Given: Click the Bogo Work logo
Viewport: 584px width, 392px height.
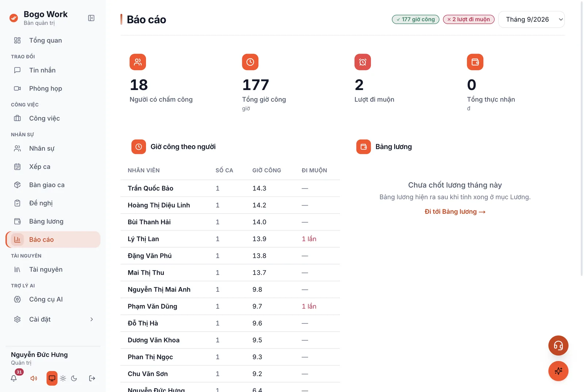Looking at the screenshot, I should tap(14, 18).
